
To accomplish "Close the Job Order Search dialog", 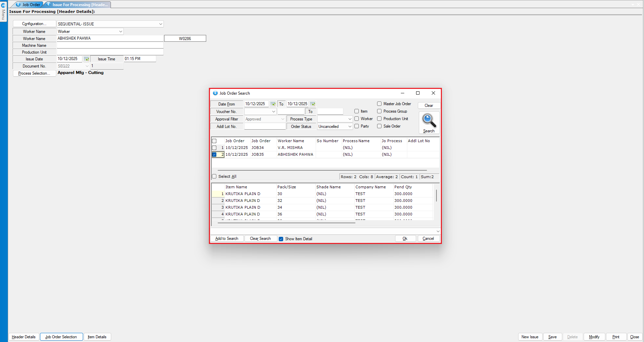I will (x=433, y=93).
